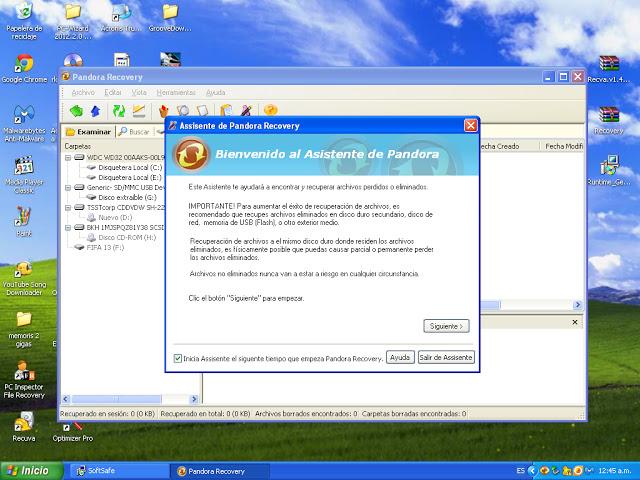
Task: Open the Archivo menu
Action: 83,92
